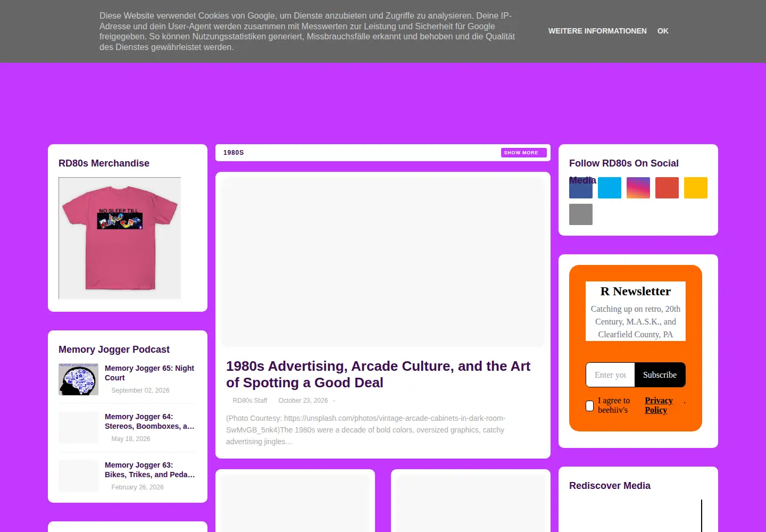Viewport: 766px width, 532px height.
Task: Click the article excerpt starting Photo Courtesy
Action: click(x=365, y=430)
